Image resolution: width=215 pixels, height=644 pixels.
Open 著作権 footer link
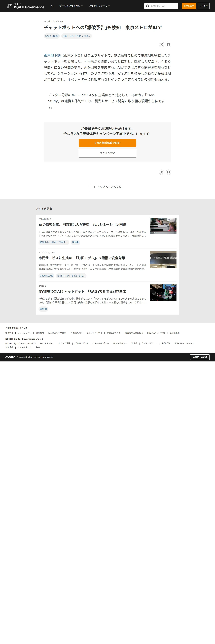coord(134,344)
